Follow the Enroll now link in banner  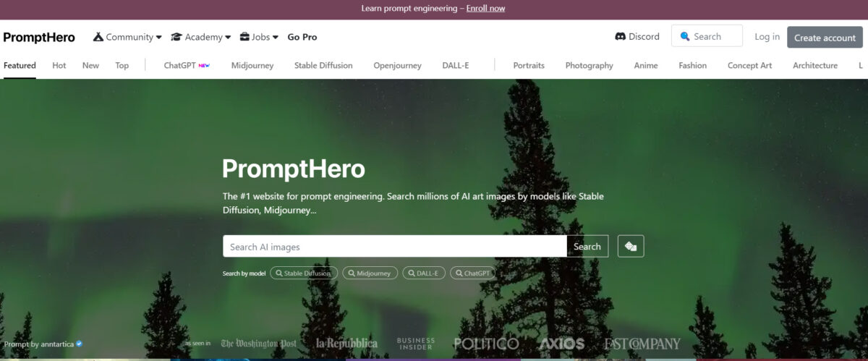coord(485,9)
